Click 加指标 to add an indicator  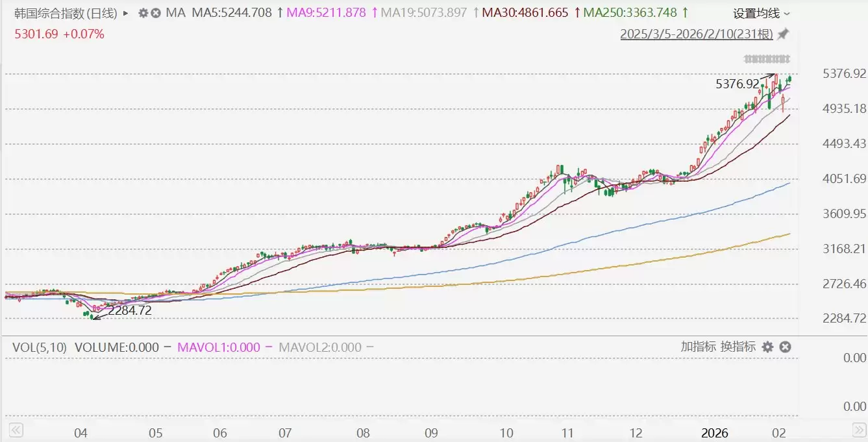tap(698, 347)
